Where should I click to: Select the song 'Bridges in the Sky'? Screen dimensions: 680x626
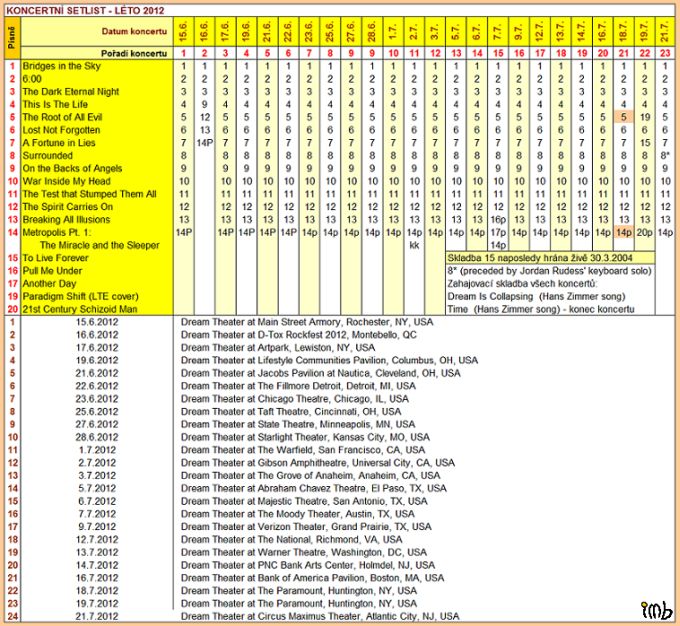[x=62, y=65]
